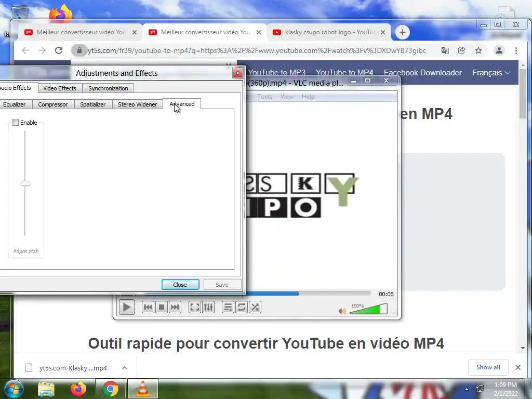532x399 pixels.
Task: Switch to the Compressor tab
Action: point(53,104)
